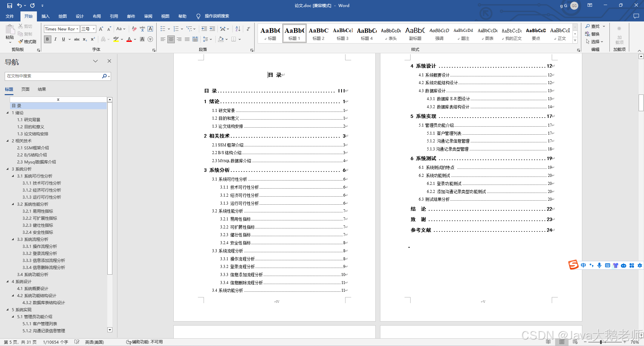Click the character border icon

[150, 29]
